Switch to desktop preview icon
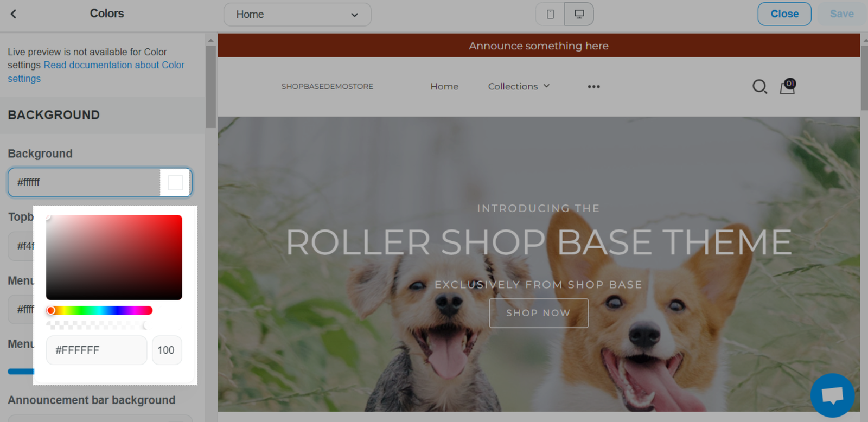 [x=579, y=14]
